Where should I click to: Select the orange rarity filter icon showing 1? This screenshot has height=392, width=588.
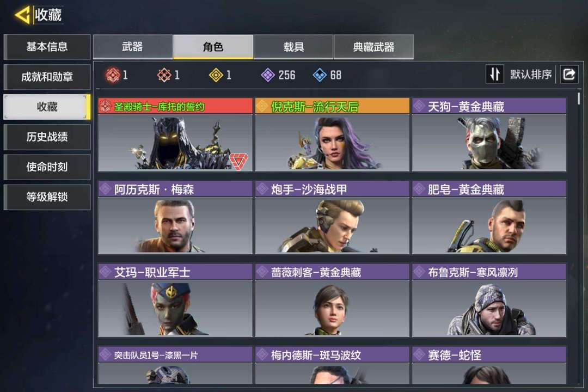(x=164, y=75)
